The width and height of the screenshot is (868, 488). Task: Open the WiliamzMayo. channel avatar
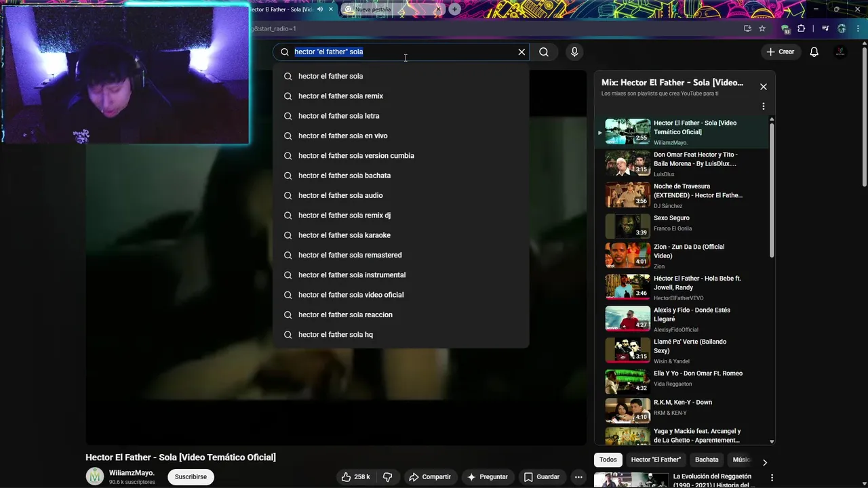coord(95,476)
